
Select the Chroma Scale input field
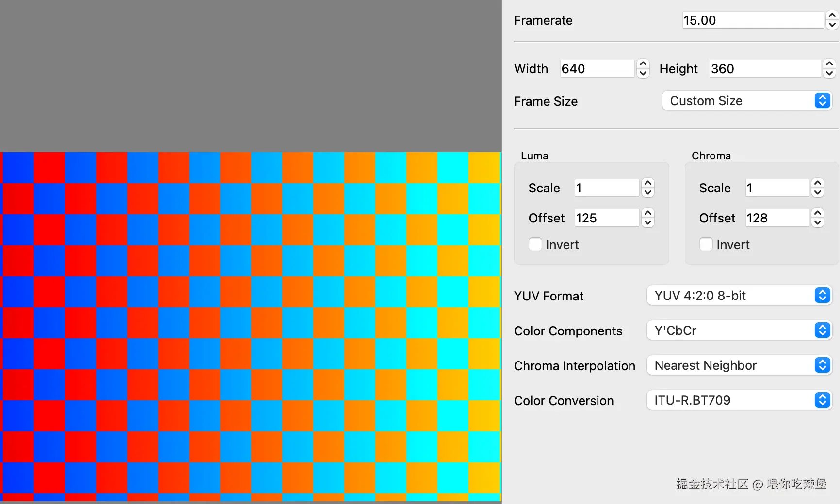(x=777, y=188)
